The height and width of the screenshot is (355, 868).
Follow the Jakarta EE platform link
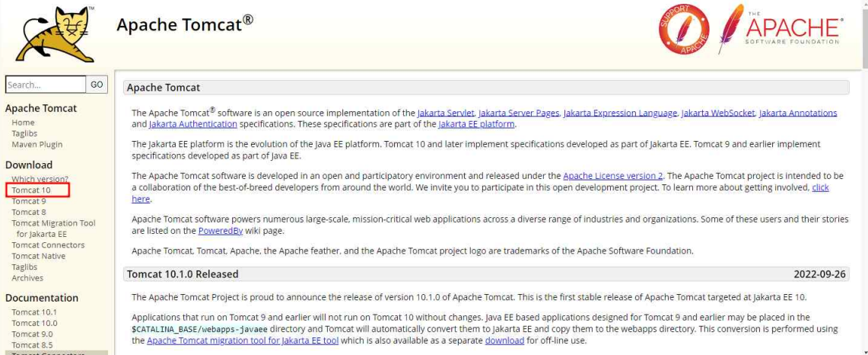click(476, 124)
